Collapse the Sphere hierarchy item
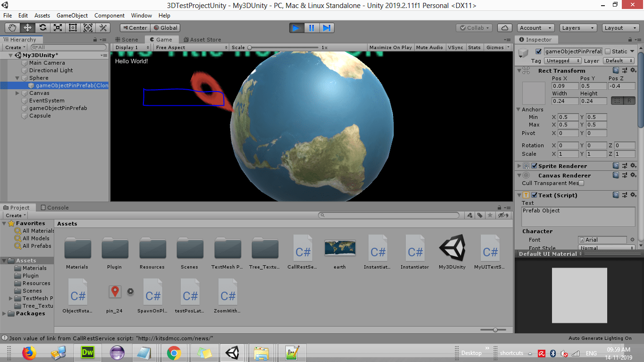 click(x=17, y=78)
